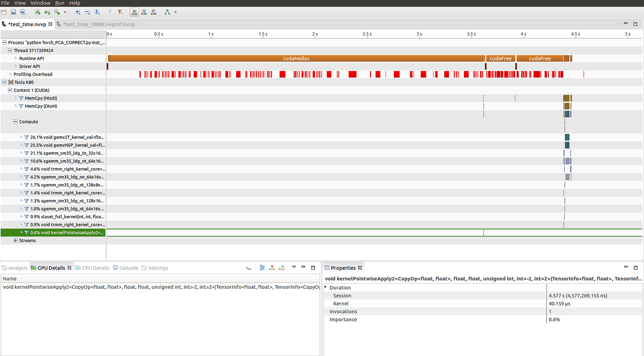Click the Zoom In magnifier icon

77,12
